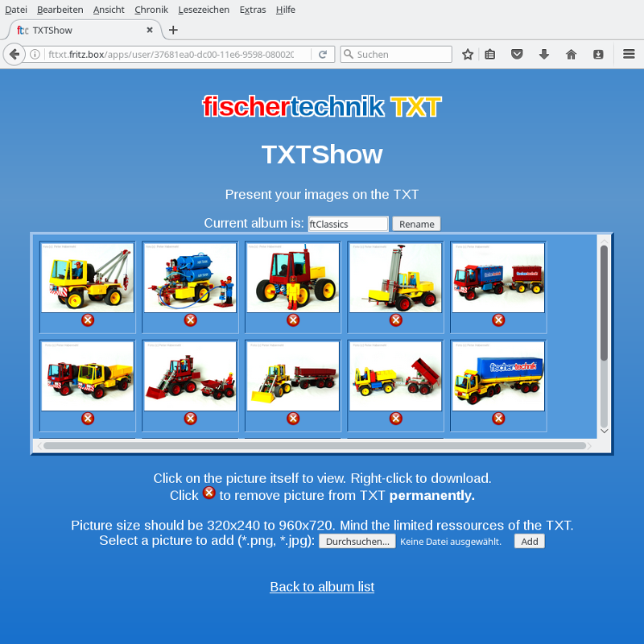This screenshot has width=644, height=644.
Task: Follow the Back to album list link
Action: click(322, 587)
